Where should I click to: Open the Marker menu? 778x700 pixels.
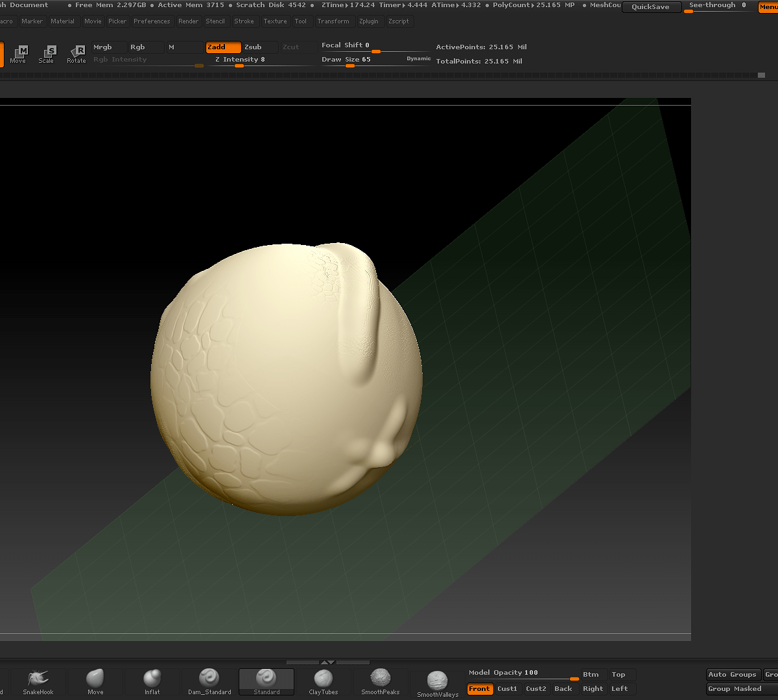tap(32, 21)
